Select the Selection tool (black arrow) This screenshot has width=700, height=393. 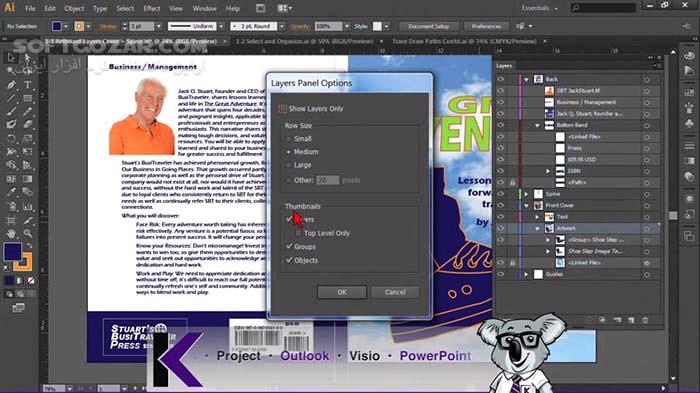[x=11, y=58]
